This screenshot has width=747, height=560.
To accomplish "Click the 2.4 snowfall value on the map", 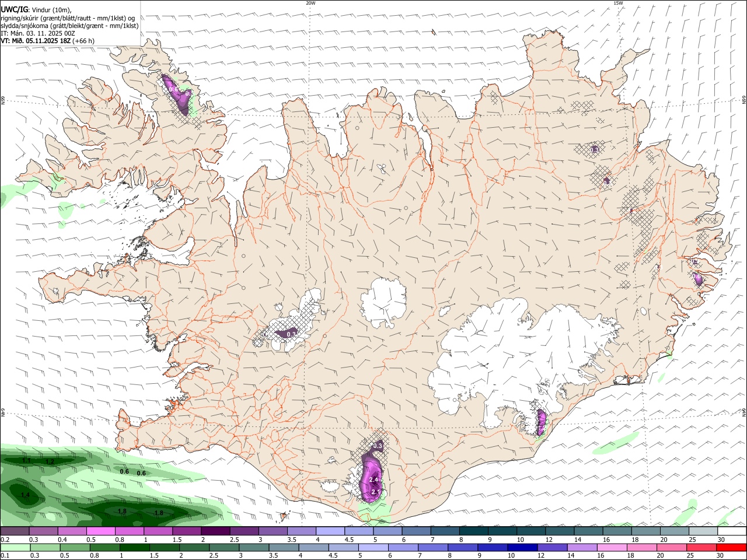I will point(374,480).
